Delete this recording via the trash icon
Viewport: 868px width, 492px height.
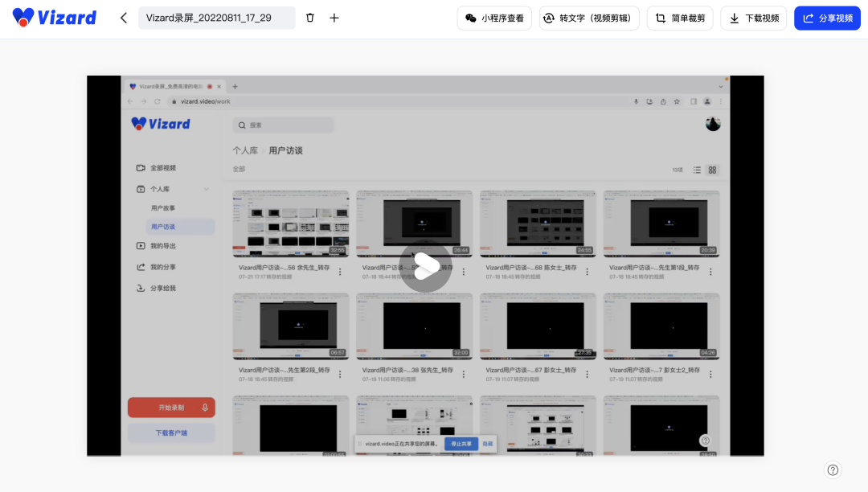(309, 17)
